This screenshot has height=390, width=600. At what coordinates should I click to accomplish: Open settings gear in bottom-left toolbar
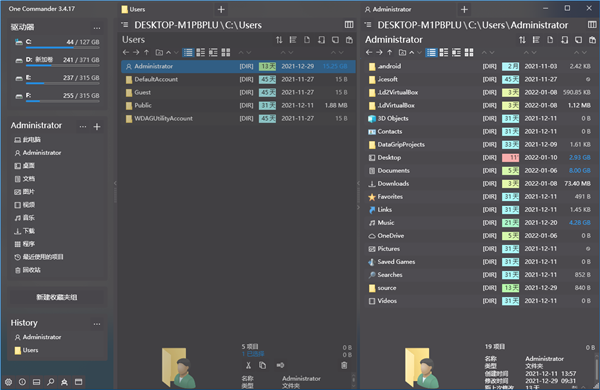8,382
